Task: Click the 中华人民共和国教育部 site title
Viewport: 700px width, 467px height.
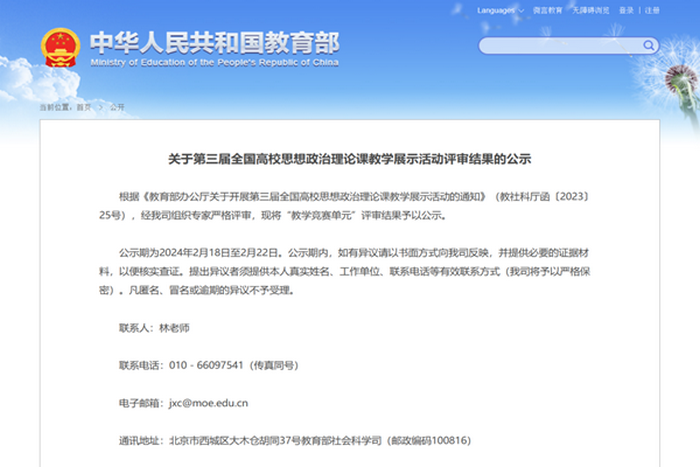Action: (x=214, y=41)
